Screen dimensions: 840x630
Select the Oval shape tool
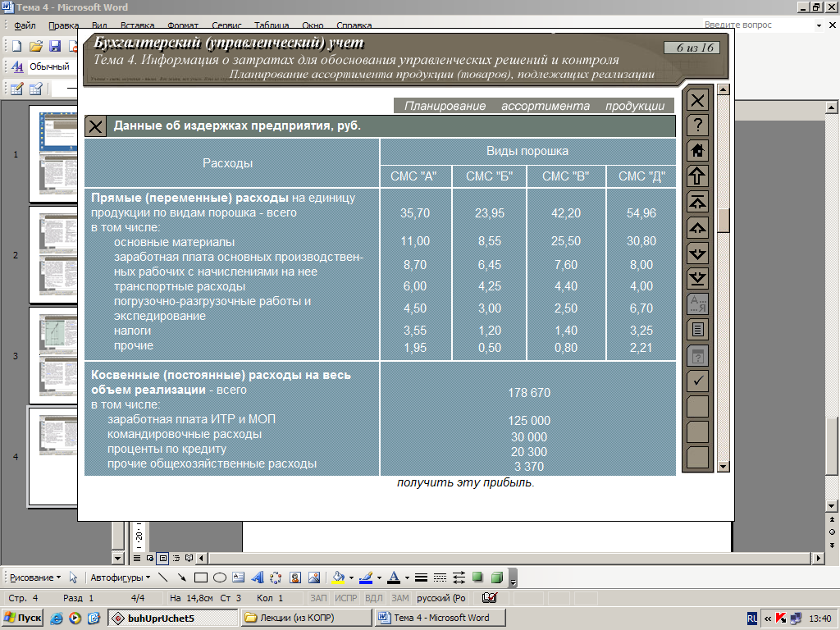coord(220,577)
